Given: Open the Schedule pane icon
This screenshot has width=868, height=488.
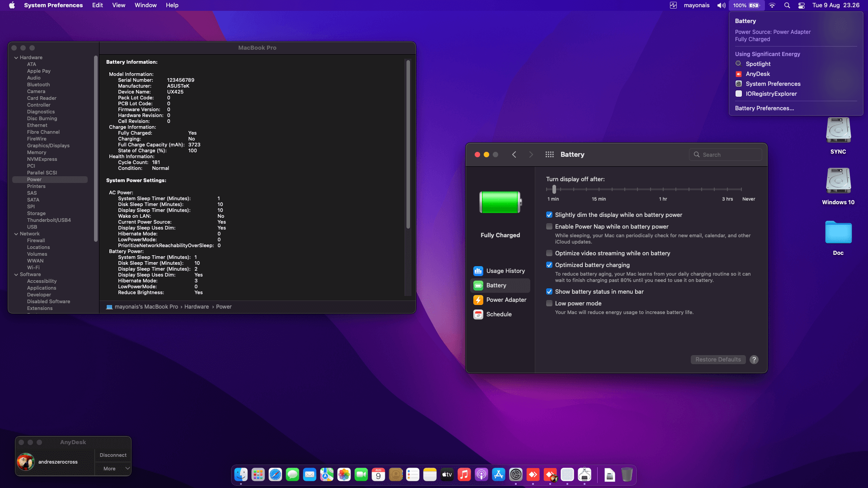Looking at the screenshot, I should (478, 314).
